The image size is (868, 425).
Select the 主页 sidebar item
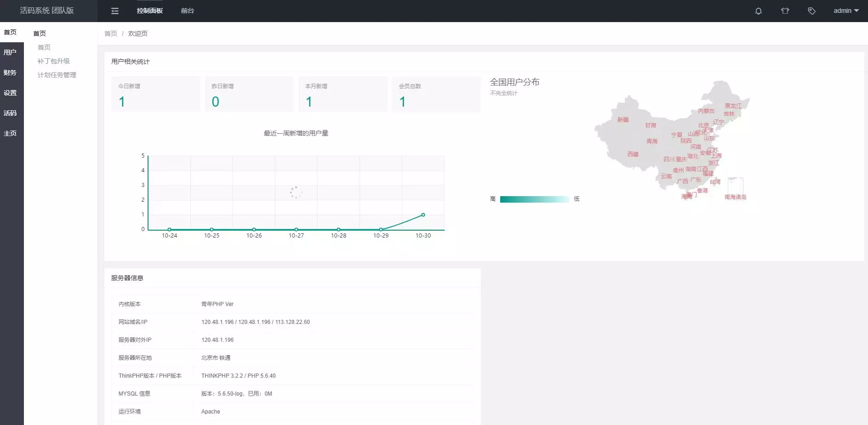point(10,133)
